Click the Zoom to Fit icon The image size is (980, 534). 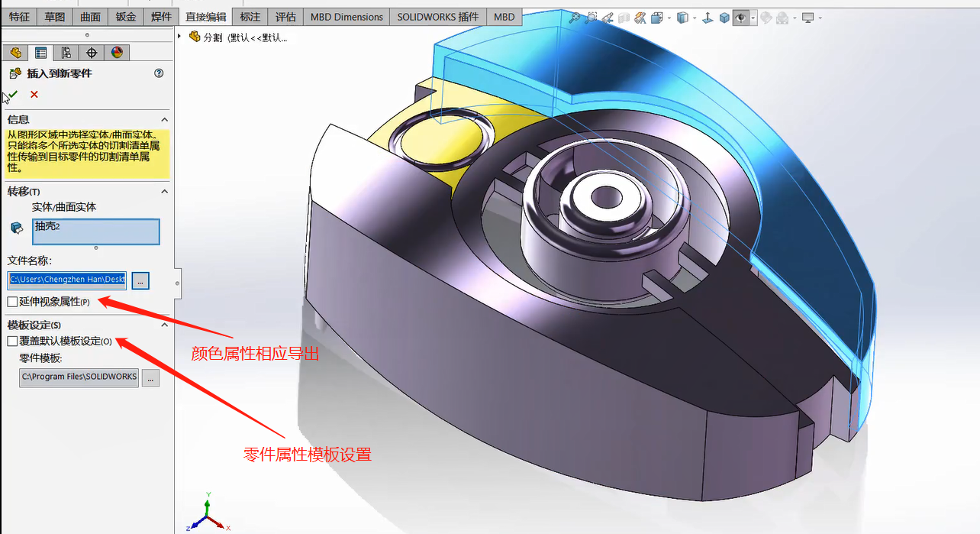574,18
